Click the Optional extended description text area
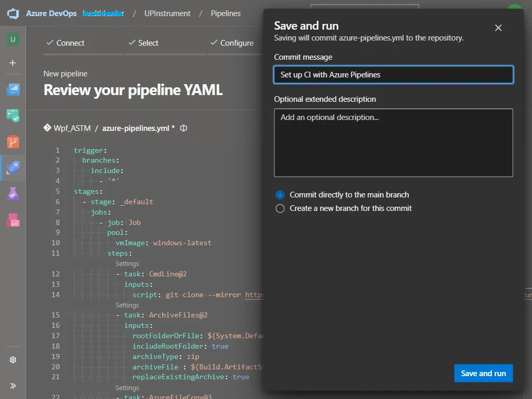This screenshot has width=532, height=399. click(x=393, y=143)
